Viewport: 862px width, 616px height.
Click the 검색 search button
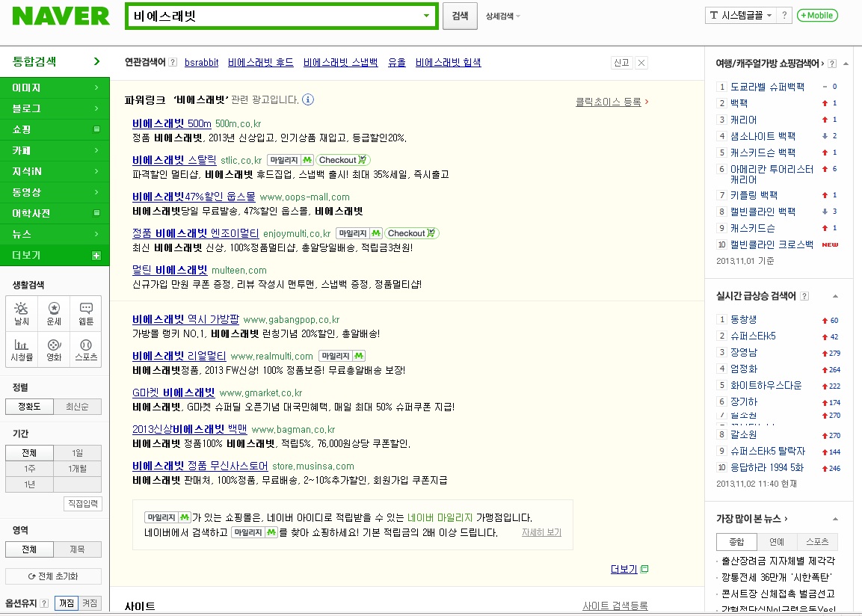tap(460, 16)
